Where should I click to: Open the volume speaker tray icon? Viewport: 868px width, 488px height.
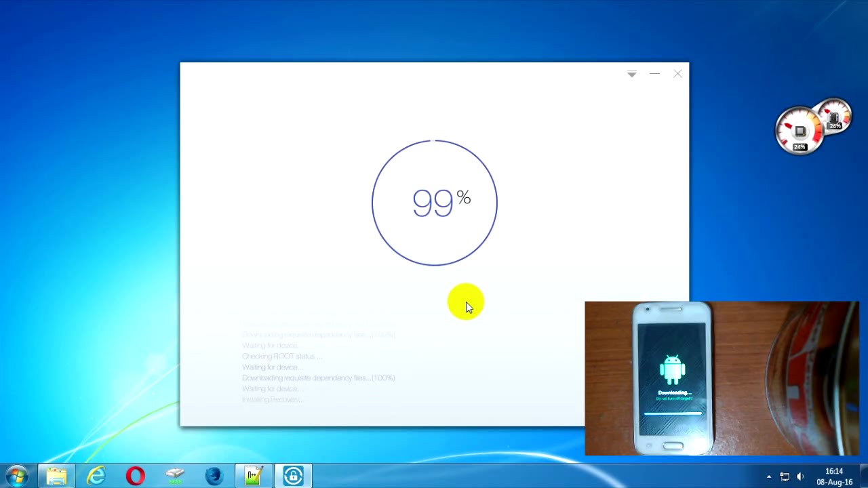coord(800,476)
